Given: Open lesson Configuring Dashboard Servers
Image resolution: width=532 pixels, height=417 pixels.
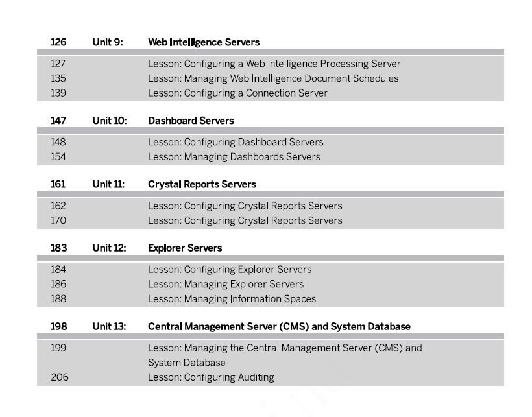Looking at the screenshot, I should [236, 142].
